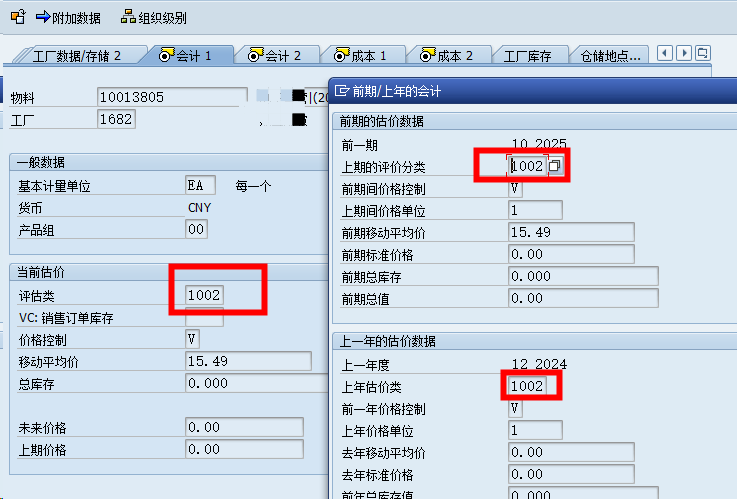Click 前期总库存 field

click(583, 276)
